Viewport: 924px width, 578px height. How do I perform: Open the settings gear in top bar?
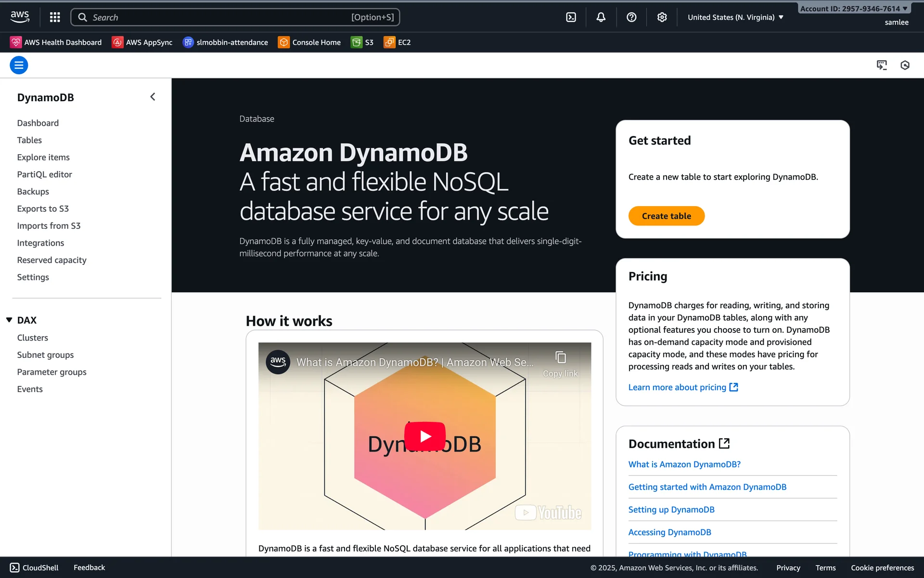662,17
